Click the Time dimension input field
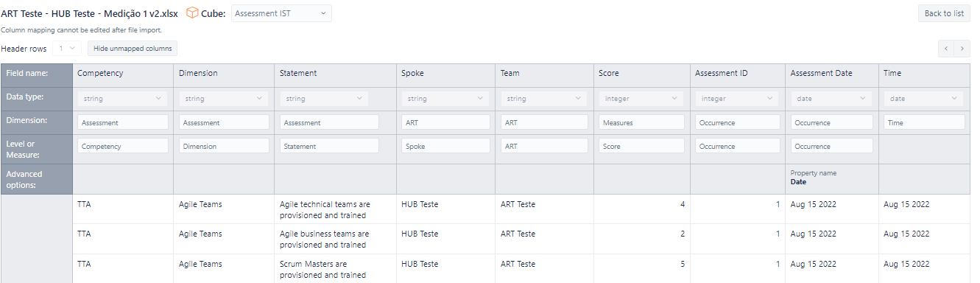The width and height of the screenshot is (980, 283). 924,122
